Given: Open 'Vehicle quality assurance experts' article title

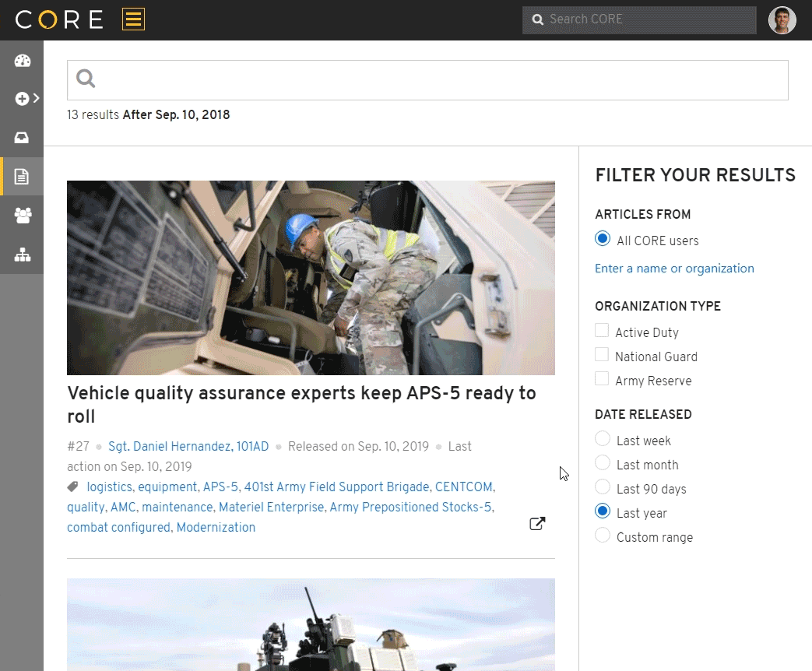Looking at the screenshot, I should pos(301,404).
